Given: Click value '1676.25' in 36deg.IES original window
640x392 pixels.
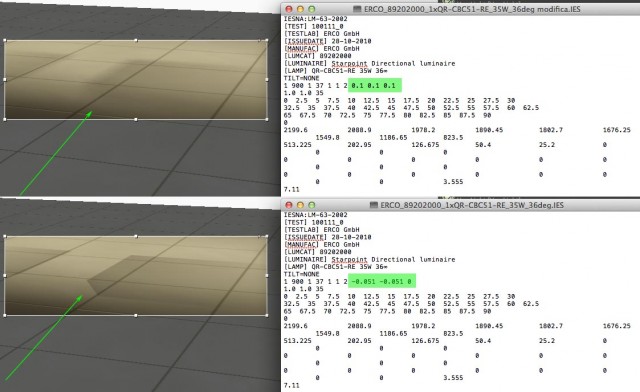Looking at the screenshot, I should (617, 326).
